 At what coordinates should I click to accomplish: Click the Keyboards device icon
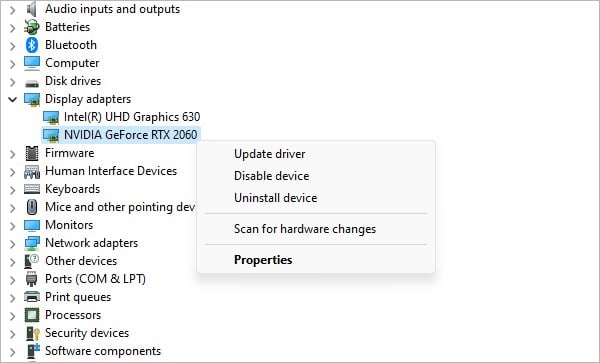point(32,189)
